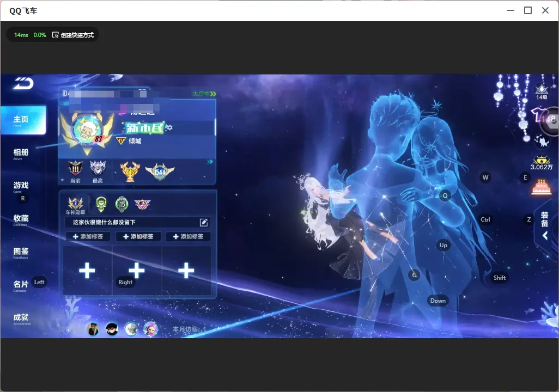
Task: Click the Up key overlay
Action: tap(443, 245)
